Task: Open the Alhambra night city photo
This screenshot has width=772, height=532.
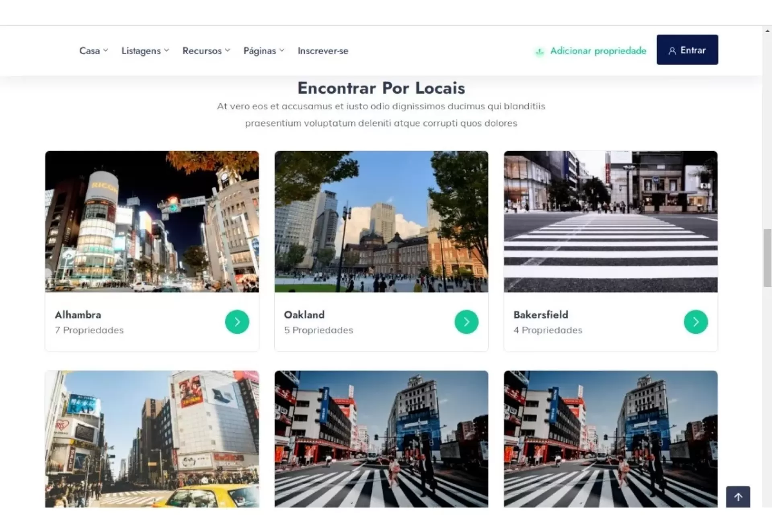Action: point(152,221)
